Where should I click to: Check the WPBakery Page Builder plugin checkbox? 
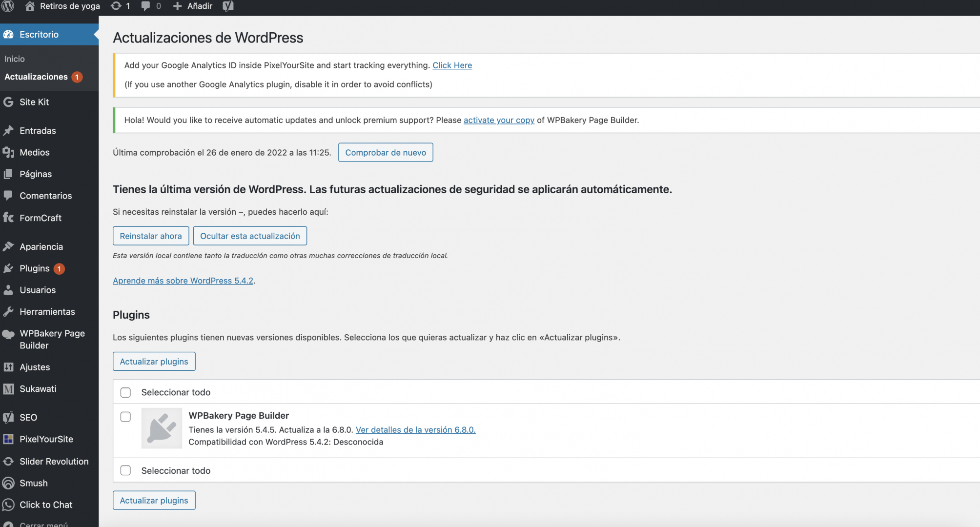coord(125,417)
